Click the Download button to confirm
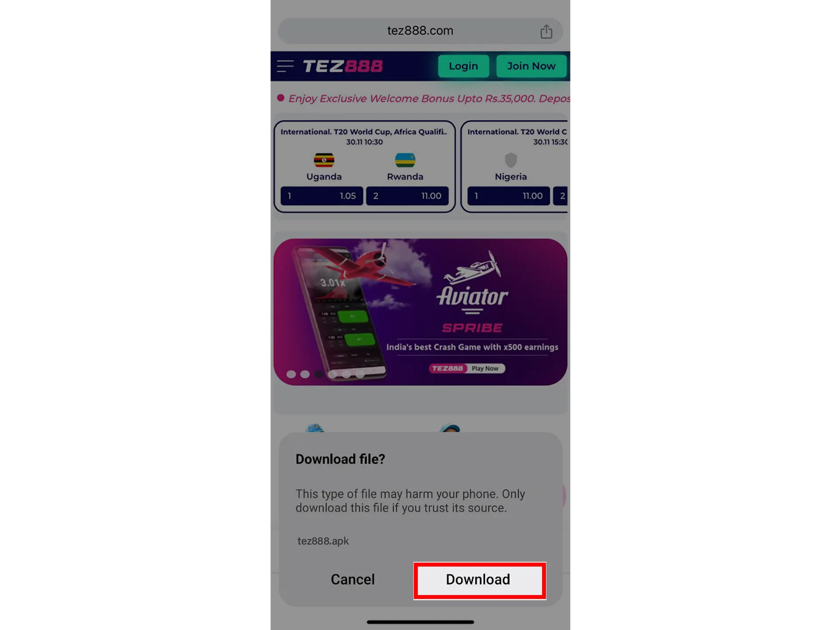 (x=478, y=579)
